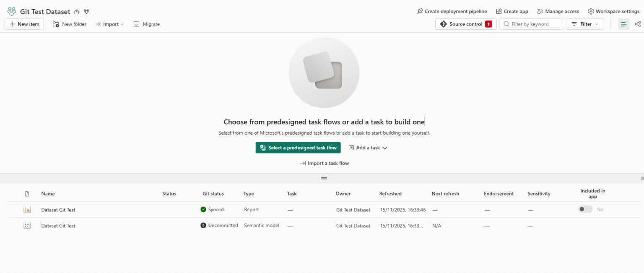Open Manage access
The image size is (644, 273).
558,11
